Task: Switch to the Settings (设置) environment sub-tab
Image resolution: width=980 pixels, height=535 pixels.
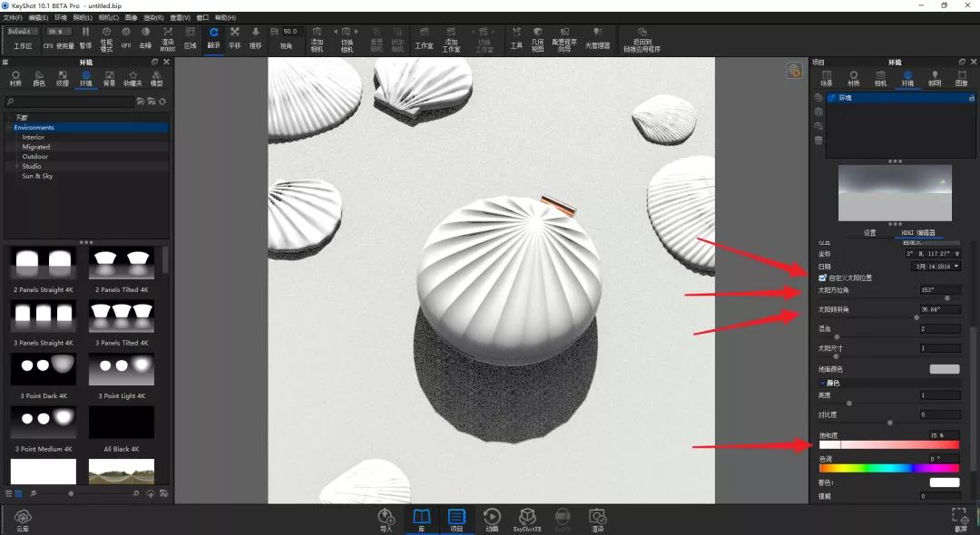Action: pos(869,233)
